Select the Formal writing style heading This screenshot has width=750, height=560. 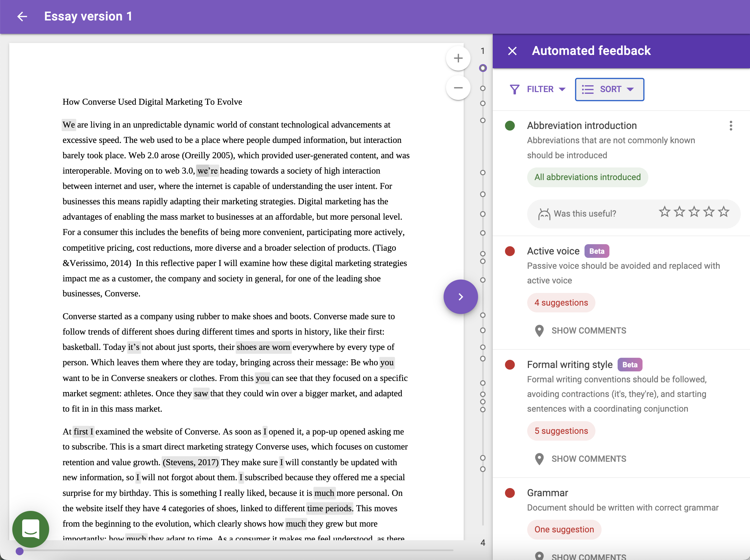570,365
